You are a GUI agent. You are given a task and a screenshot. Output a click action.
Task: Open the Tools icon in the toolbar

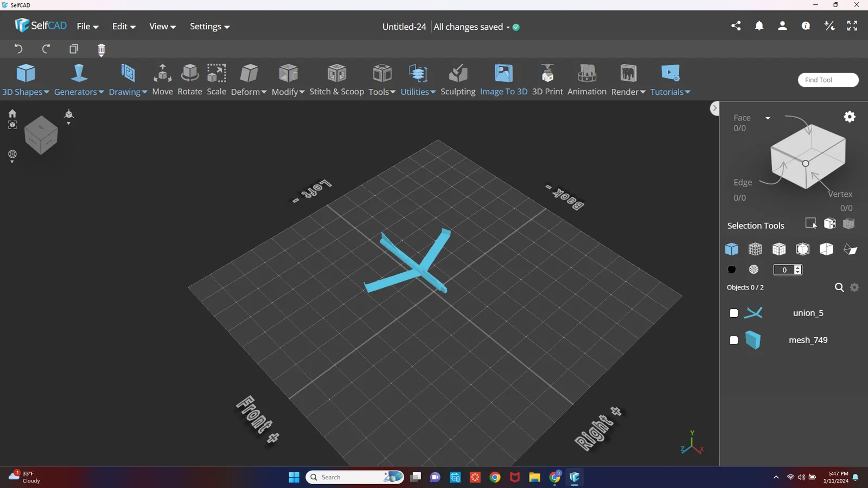point(382,73)
